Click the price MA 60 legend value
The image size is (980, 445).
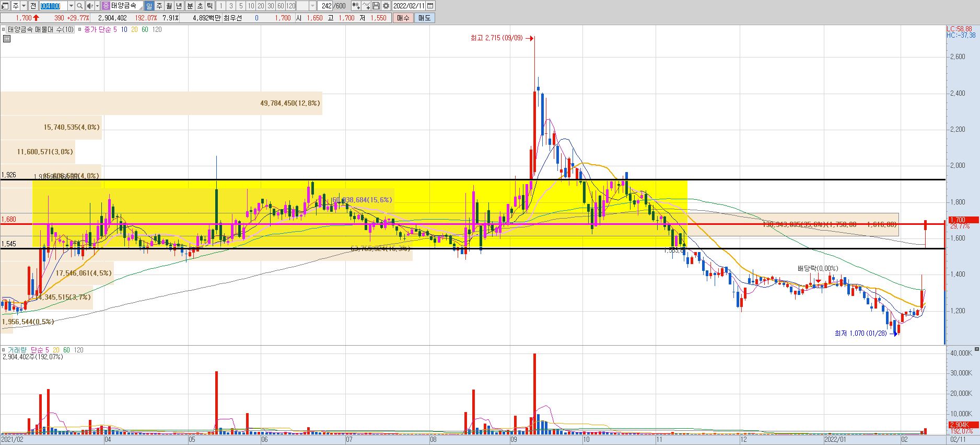(x=145, y=30)
